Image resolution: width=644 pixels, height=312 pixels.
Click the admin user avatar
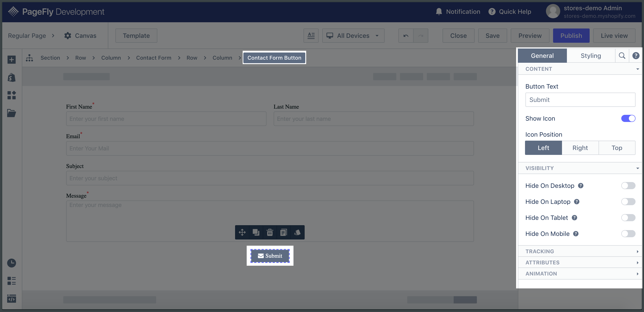coord(553,12)
